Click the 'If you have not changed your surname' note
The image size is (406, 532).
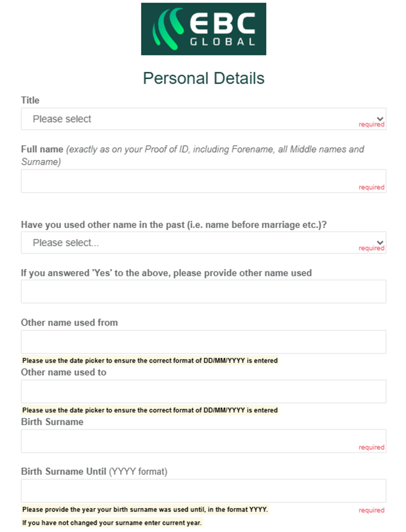(x=112, y=522)
